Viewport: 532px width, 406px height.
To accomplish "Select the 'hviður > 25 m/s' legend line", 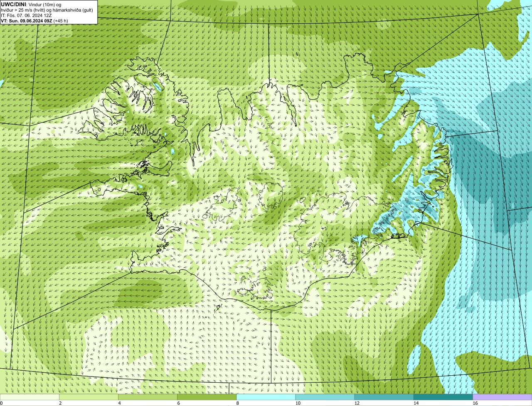I will pos(47,10).
